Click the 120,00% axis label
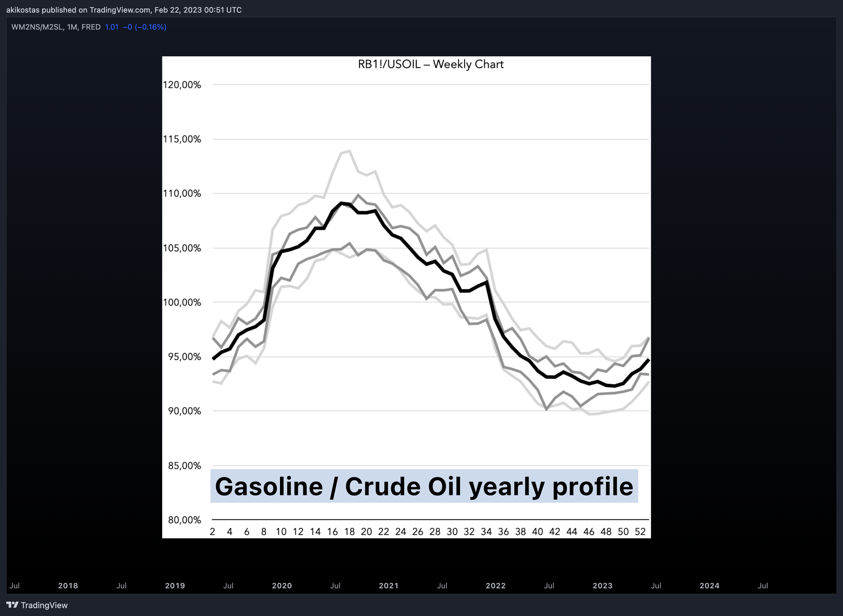The height and width of the screenshot is (616, 843). [182, 85]
